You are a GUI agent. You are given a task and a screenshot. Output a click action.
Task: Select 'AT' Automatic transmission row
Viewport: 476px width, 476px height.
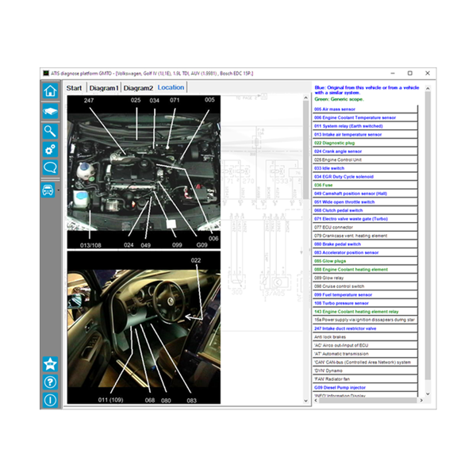[365, 354]
